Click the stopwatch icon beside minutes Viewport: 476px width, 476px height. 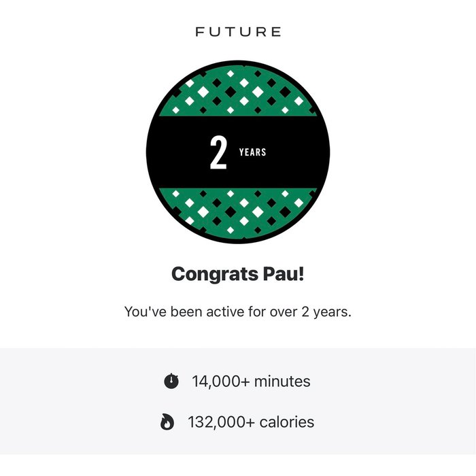(x=171, y=381)
